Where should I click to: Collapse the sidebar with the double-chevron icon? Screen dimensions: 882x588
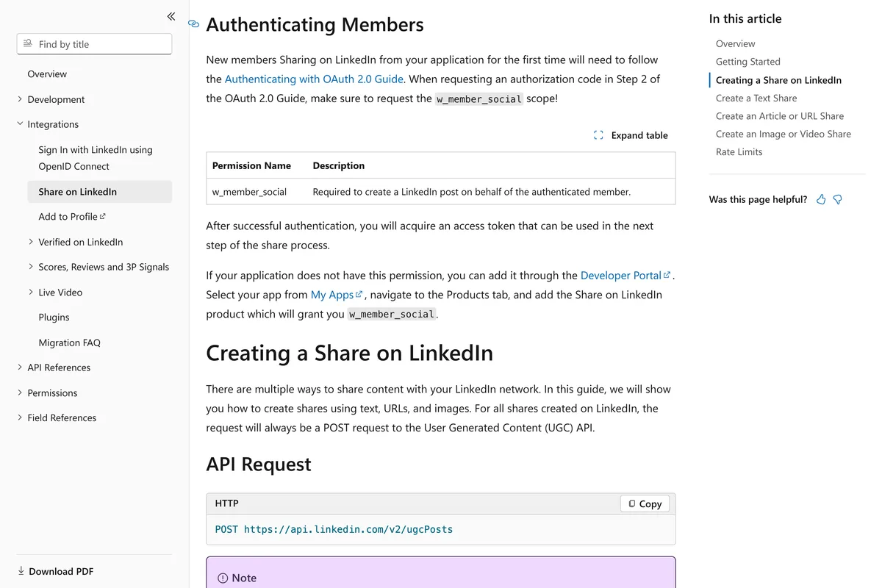click(171, 16)
